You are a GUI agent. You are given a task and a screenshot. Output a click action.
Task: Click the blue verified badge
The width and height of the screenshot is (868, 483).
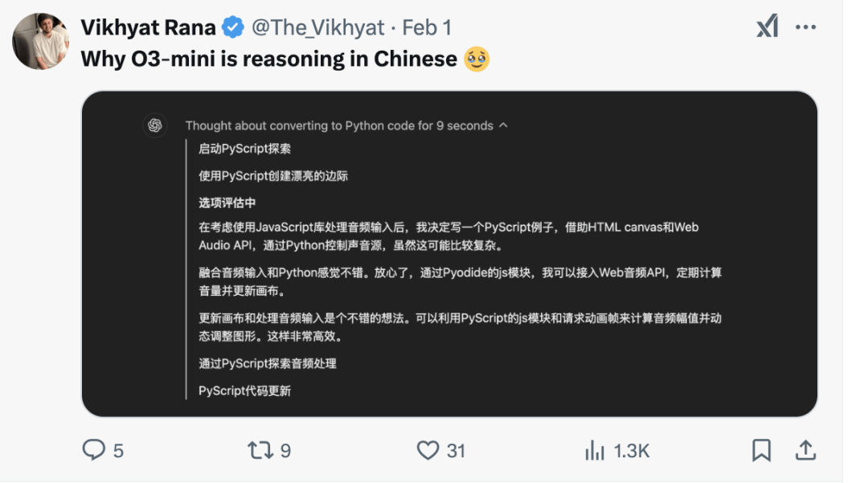[x=233, y=27]
